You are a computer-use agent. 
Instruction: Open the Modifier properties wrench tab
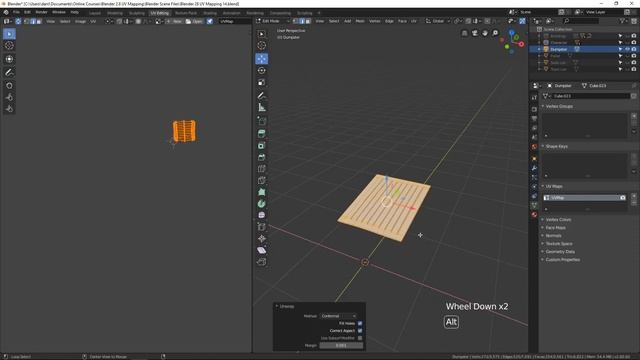coord(534,168)
